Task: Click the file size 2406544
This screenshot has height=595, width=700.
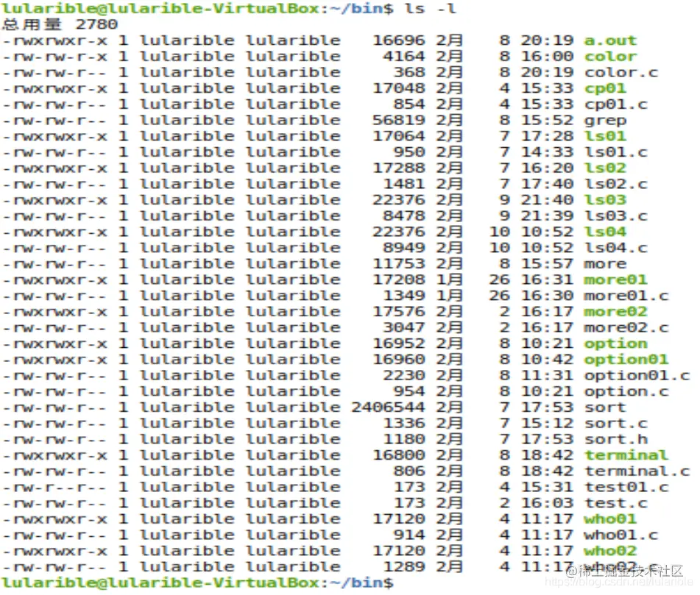Action: pyautogui.click(x=388, y=407)
